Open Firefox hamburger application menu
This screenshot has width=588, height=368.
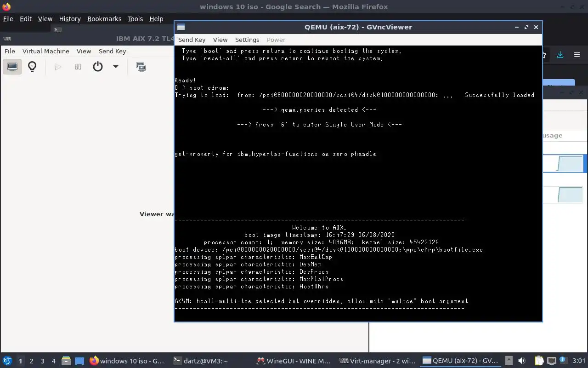click(x=577, y=55)
